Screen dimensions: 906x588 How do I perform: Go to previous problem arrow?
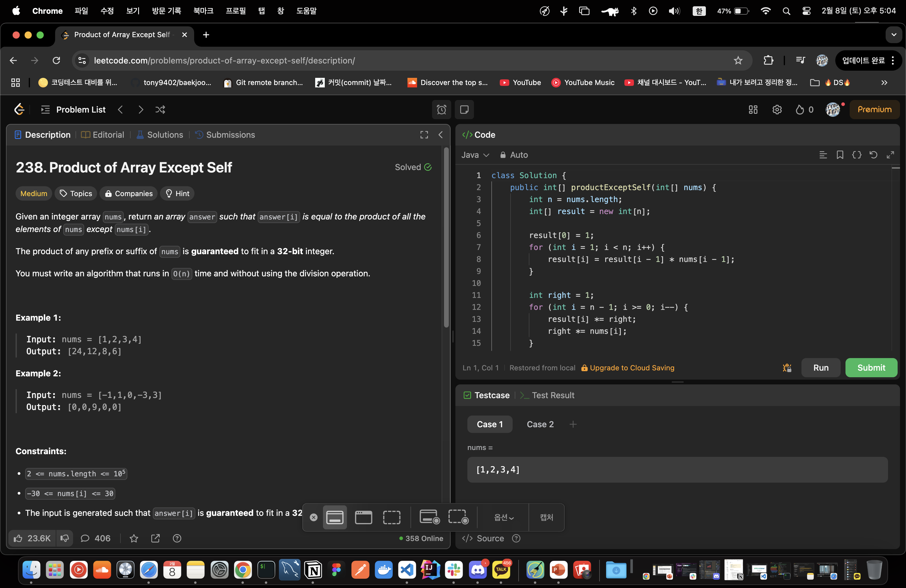pyautogui.click(x=120, y=110)
